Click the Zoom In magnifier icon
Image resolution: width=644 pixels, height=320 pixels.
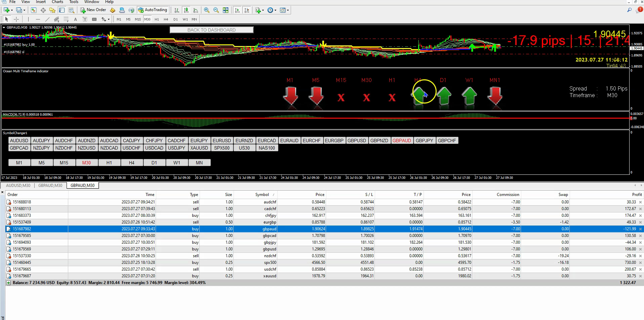coord(207,10)
